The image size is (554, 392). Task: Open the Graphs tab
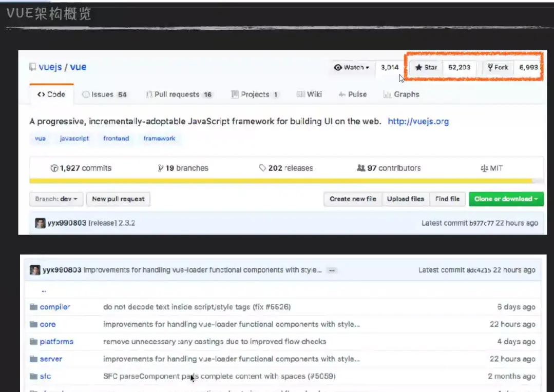tap(402, 94)
